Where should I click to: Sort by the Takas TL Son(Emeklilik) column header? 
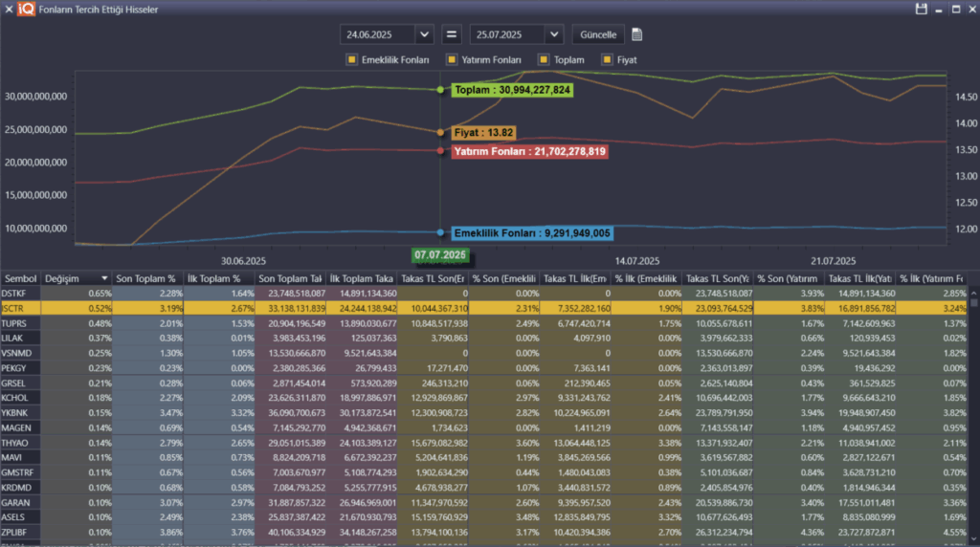tap(433, 278)
